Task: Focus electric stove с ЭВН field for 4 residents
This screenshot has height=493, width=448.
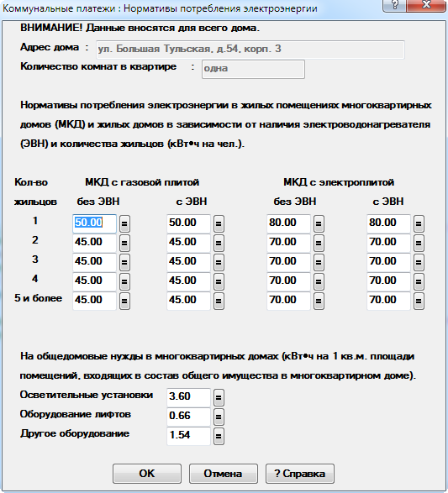Action: 388,281
